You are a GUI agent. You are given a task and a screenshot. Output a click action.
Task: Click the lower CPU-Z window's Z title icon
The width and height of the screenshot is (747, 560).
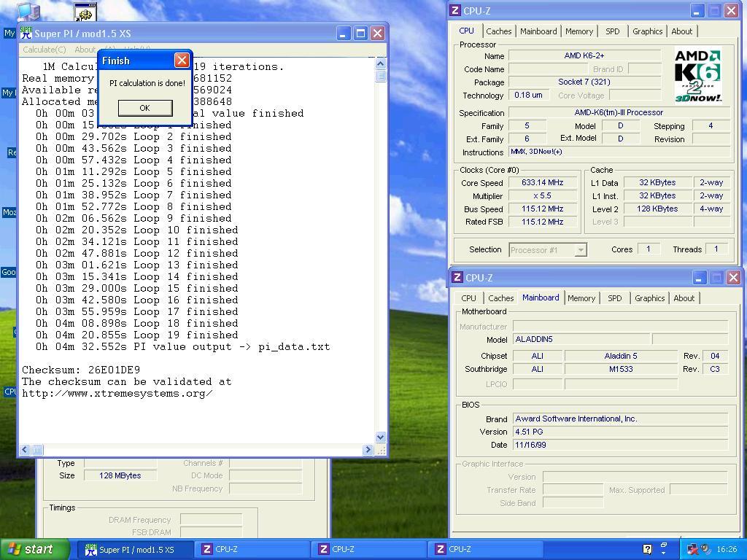tap(457, 277)
